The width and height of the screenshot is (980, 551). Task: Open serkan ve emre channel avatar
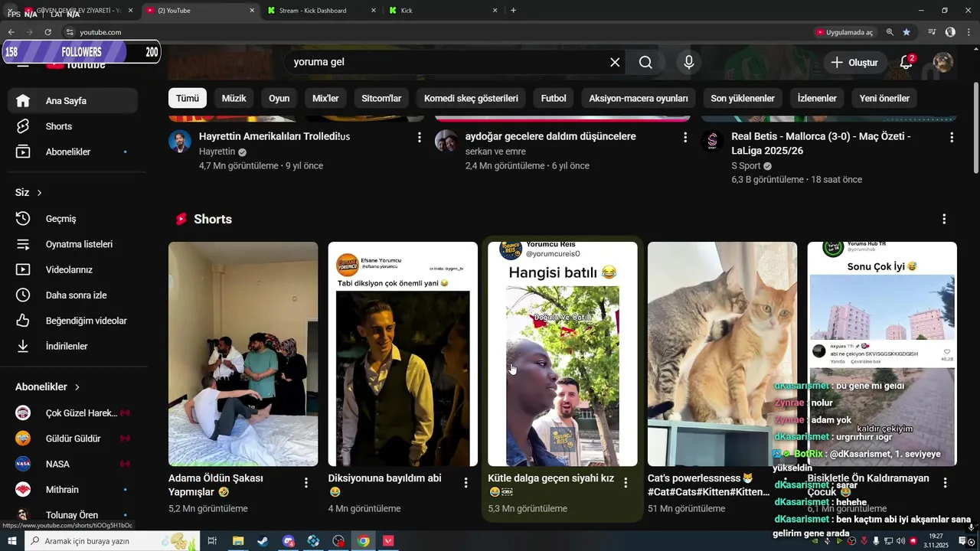(x=446, y=141)
